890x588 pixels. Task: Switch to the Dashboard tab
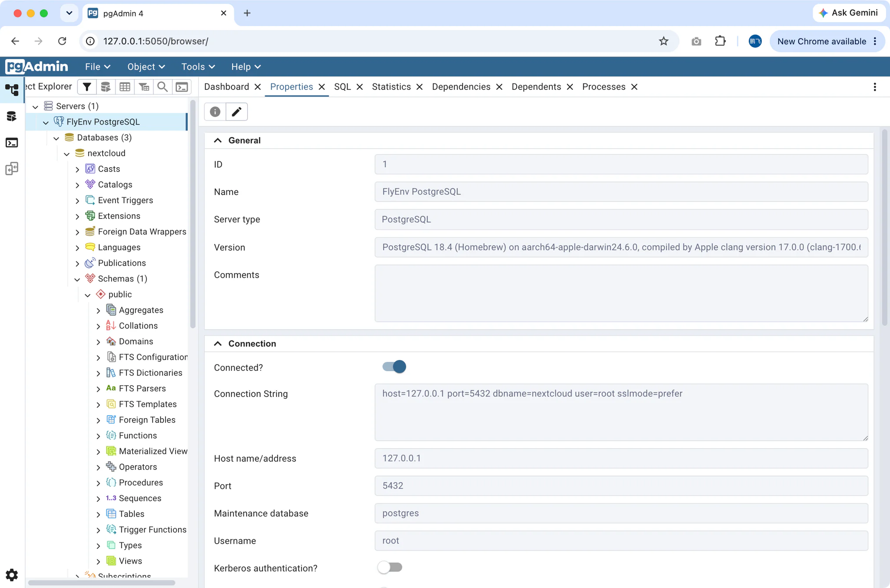(x=226, y=87)
